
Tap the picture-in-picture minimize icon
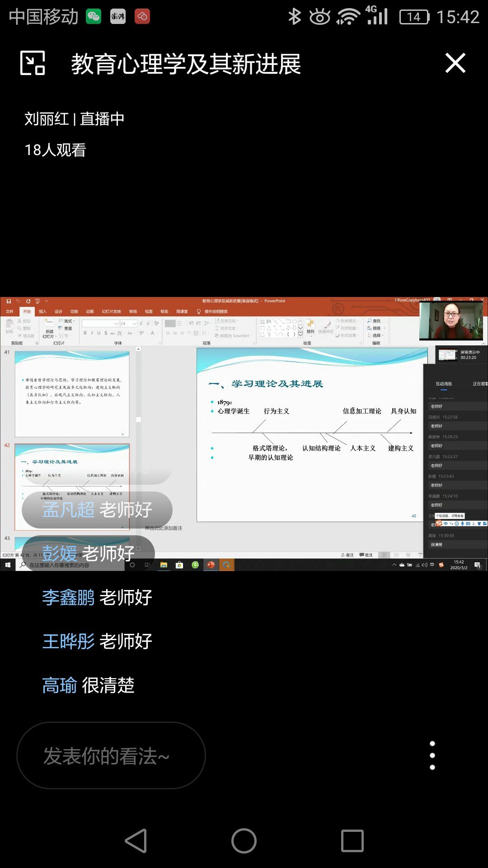tap(33, 63)
